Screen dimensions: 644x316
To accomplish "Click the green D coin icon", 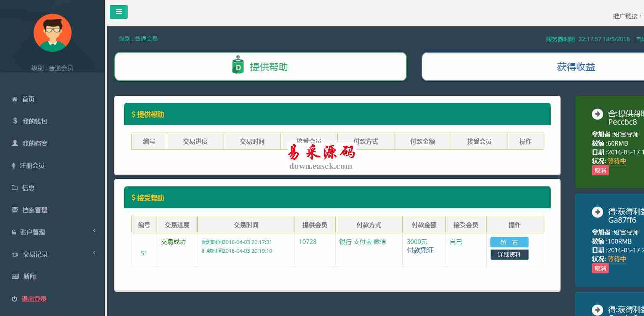I will tap(238, 65).
